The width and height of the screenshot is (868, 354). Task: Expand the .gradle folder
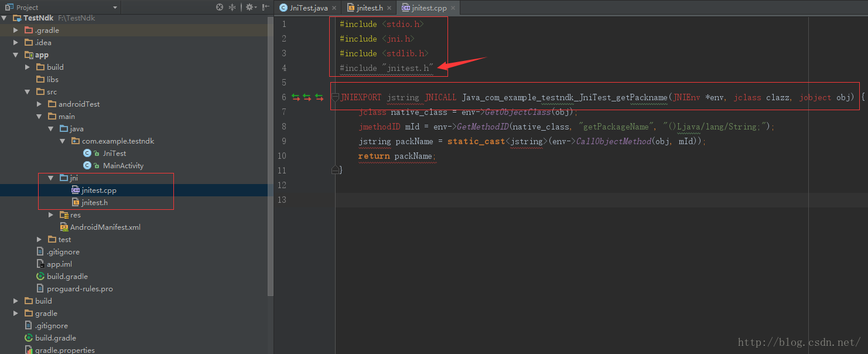pyautogui.click(x=16, y=30)
